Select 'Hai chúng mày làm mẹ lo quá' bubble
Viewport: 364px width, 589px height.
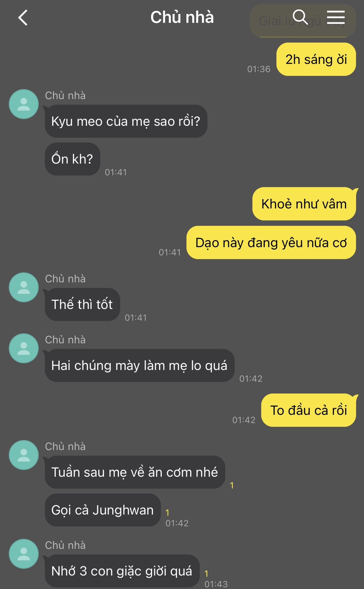(140, 365)
